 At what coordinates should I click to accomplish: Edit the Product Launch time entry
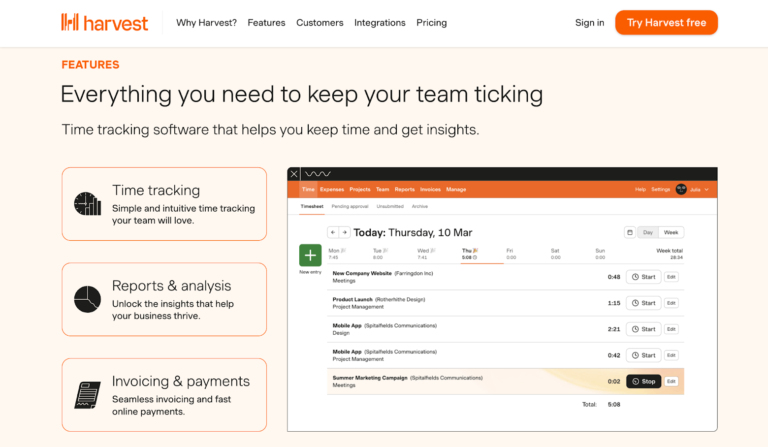click(x=672, y=303)
